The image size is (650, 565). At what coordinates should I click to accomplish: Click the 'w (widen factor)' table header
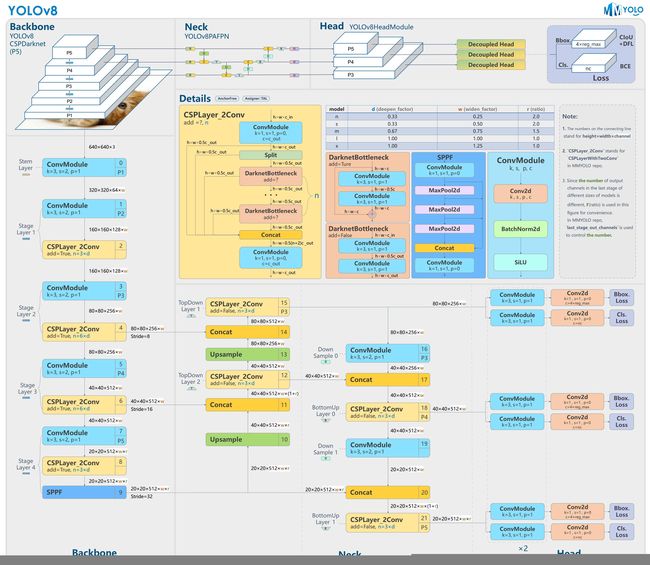click(x=478, y=109)
